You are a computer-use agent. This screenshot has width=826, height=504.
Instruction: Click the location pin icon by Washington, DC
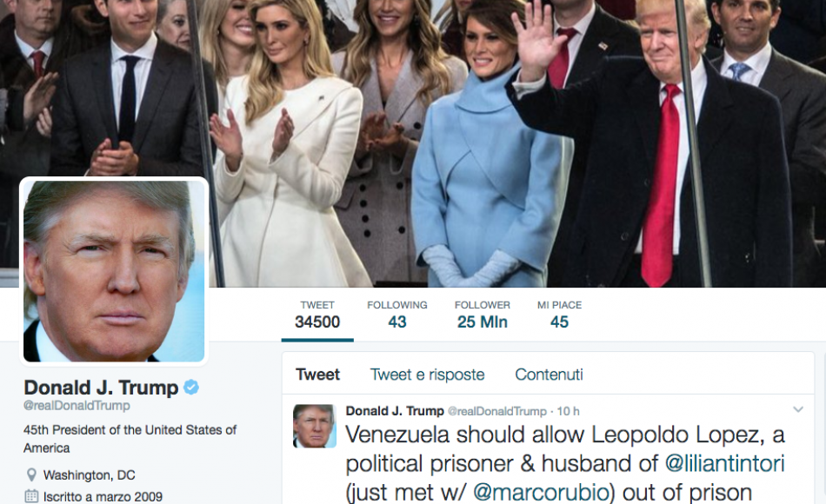(x=31, y=475)
